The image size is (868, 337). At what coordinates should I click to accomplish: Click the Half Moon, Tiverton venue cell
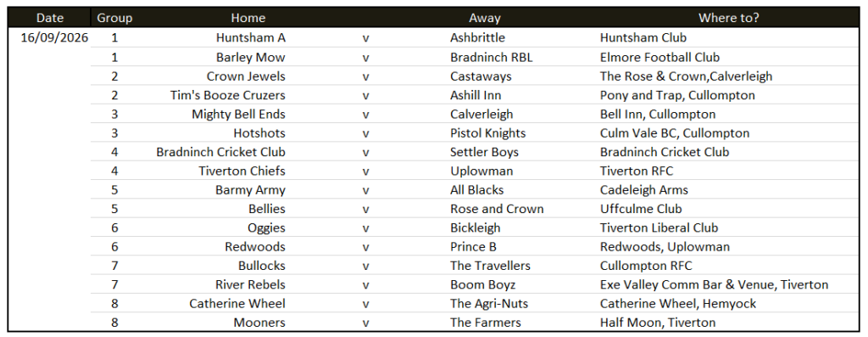(x=658, y=323)
